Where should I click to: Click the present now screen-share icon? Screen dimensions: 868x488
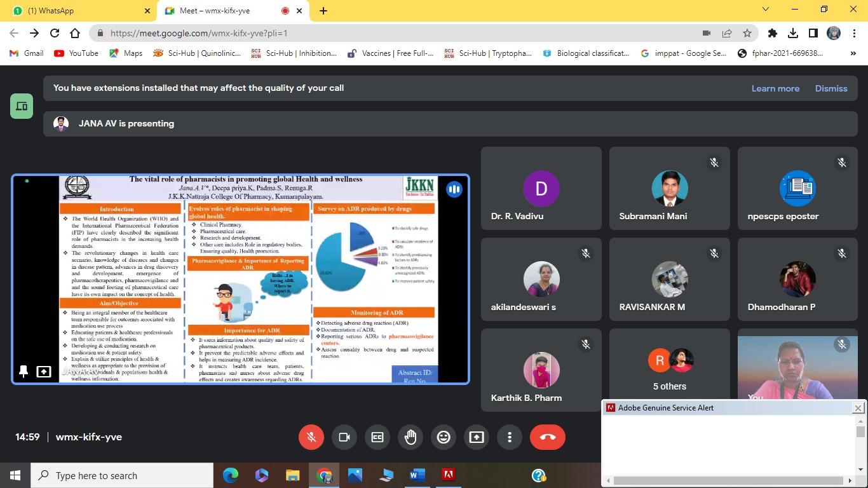pos(477,437)
